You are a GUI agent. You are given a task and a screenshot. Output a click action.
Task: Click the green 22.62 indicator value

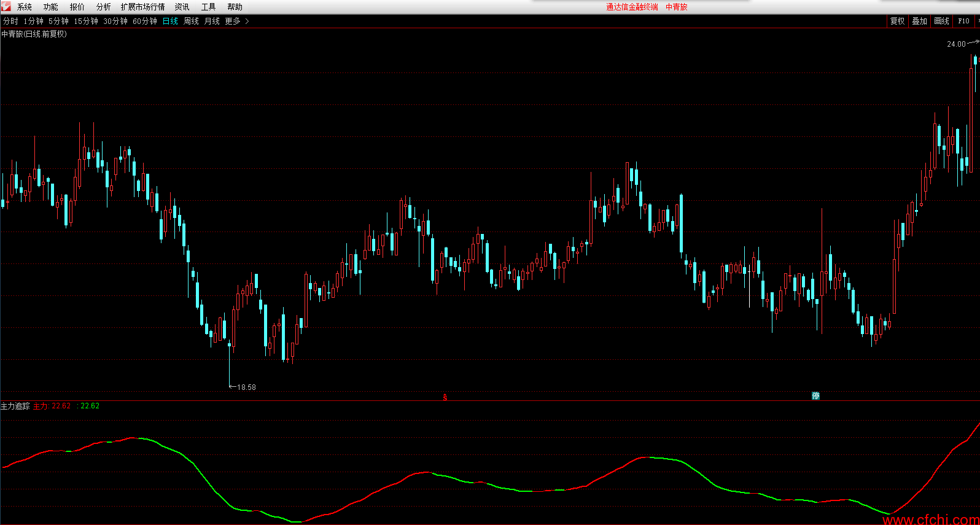coord(90,406)
